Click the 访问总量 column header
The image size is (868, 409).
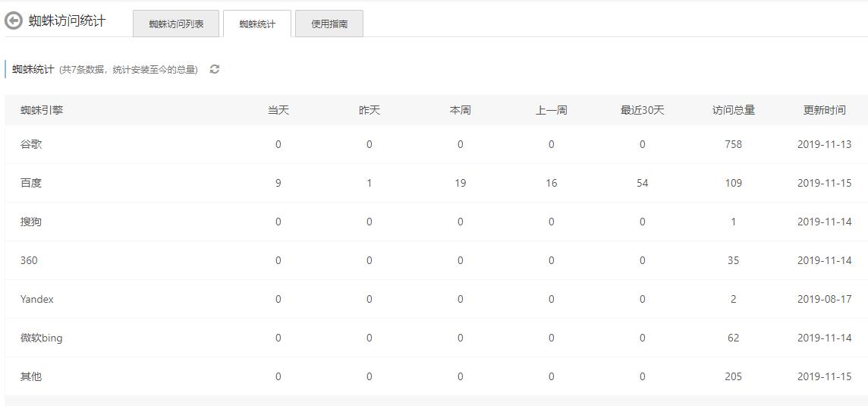point(733,110)
